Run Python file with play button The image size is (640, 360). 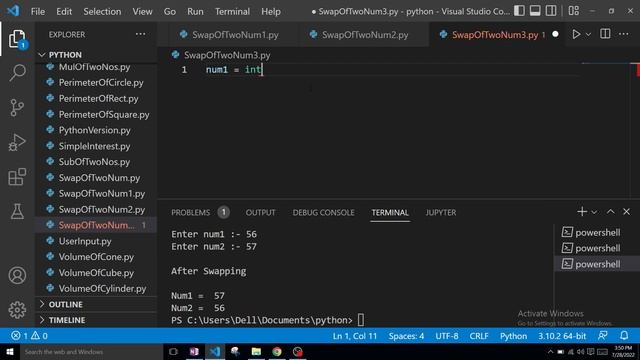(576, 34)
